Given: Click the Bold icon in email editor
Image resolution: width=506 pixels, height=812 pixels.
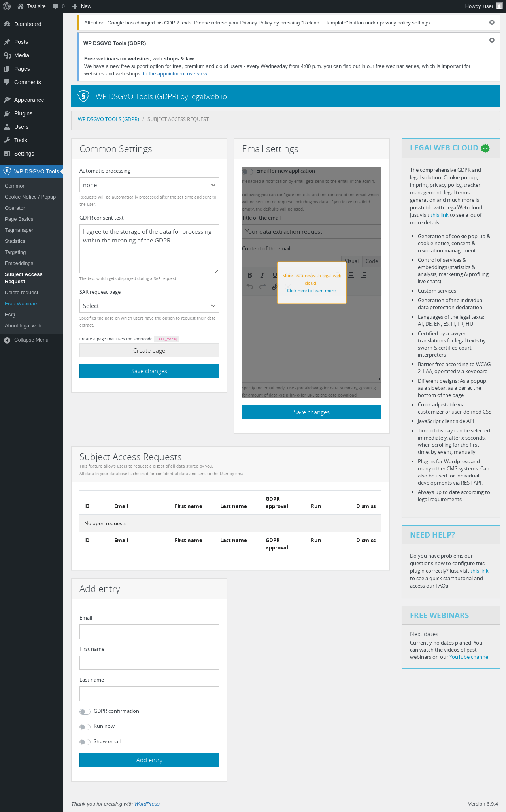Looking at the screenshot, I should pyautogui.click(x=250, y=275).
